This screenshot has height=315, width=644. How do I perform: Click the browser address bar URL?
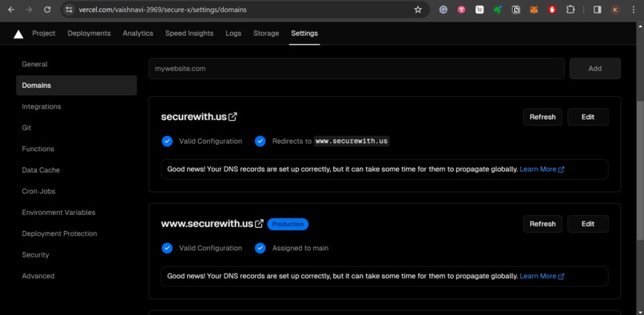point(163,10)
